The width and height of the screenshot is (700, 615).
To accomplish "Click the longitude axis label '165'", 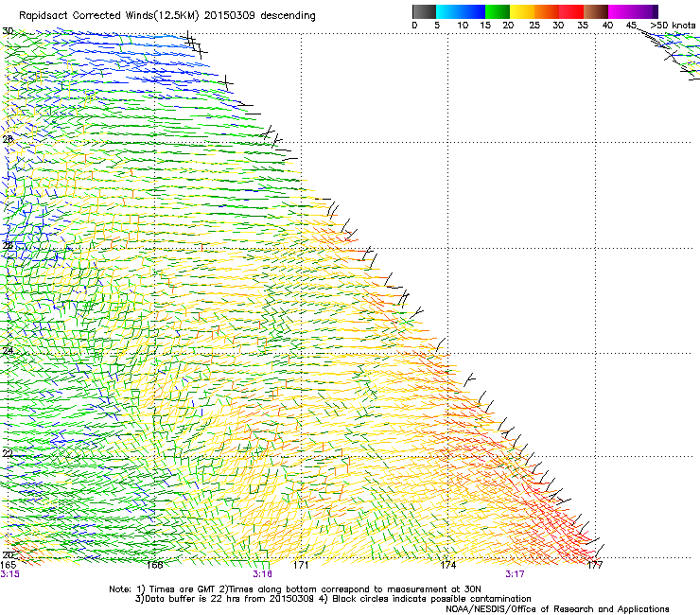I will click(x=8, y=565).
